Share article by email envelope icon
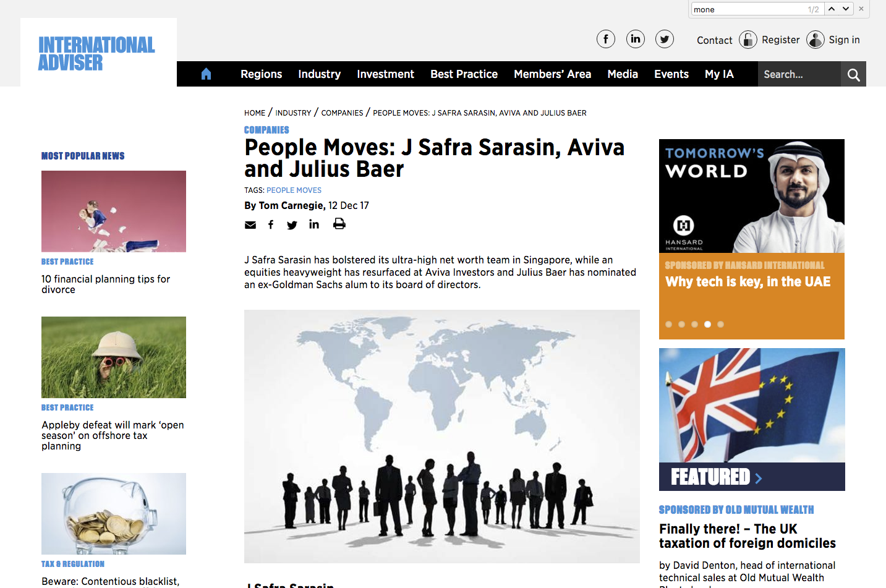The image size is (886, 588). pos(250,224)
